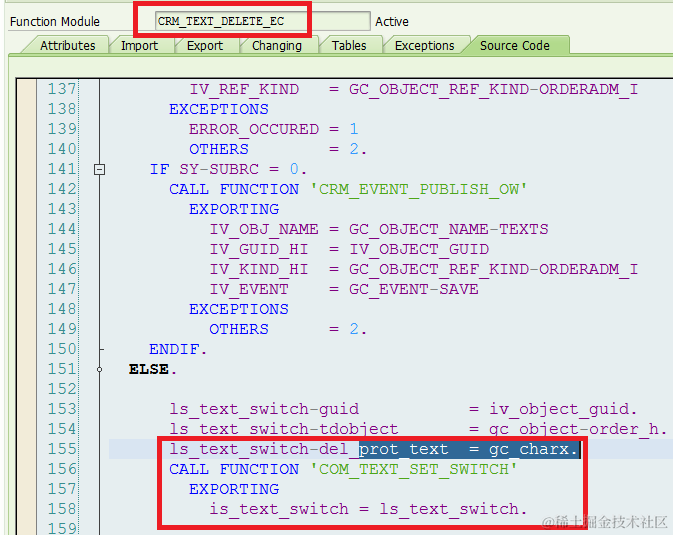Switch to the Changing tab

pyautogui.click(x=277, y=46)
